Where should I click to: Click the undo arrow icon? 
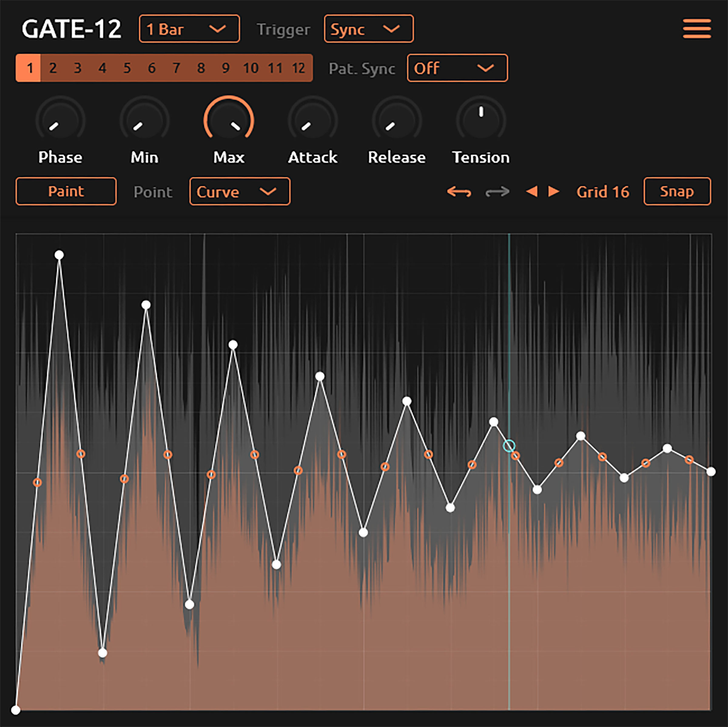tap(459, 192)
